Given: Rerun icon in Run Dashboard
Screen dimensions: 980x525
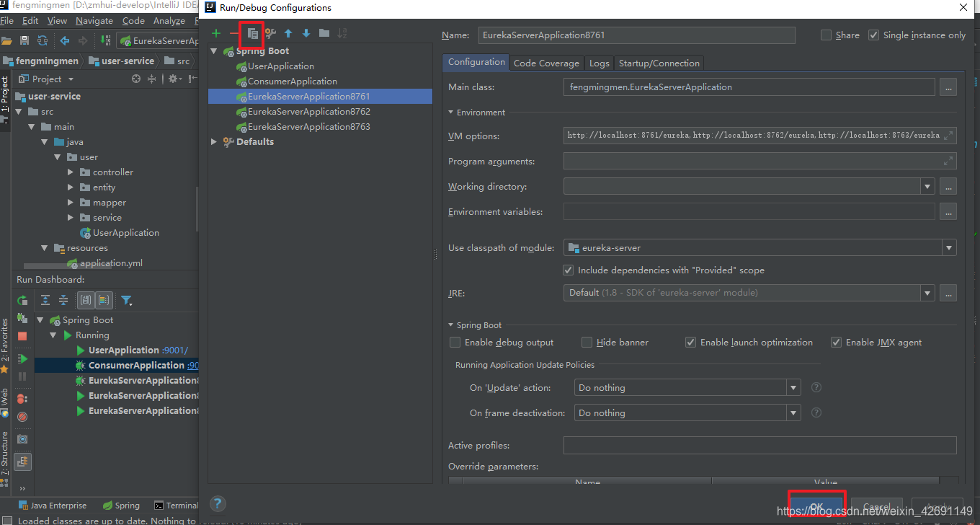Looking at the screenshot, I should [22, 301].
